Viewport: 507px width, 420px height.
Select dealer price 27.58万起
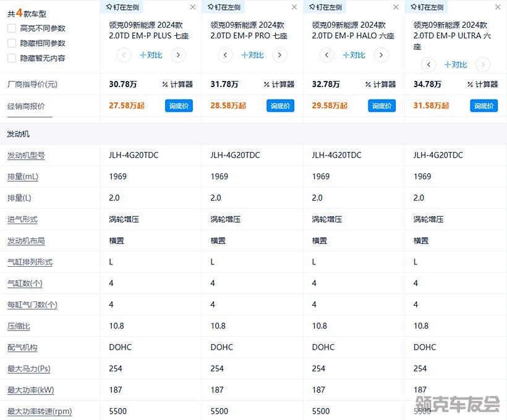pyautogui.click(x=127, y=106)
